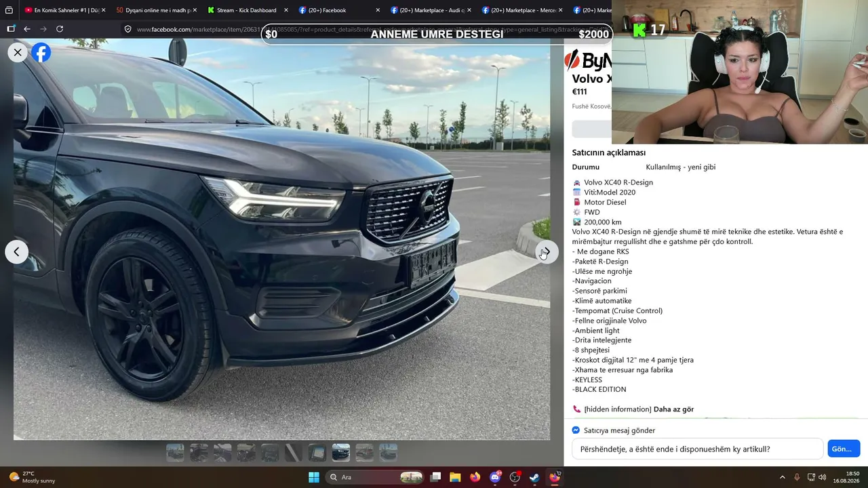Open the volume tray icon

[823, 477]
